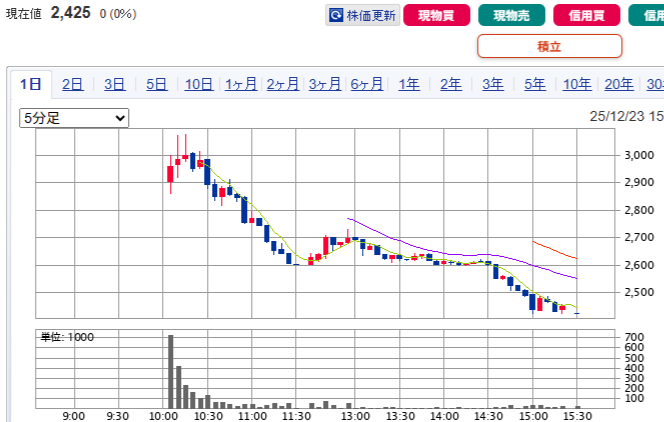Click the 株価更新 refresh icon button

point(363,15)
